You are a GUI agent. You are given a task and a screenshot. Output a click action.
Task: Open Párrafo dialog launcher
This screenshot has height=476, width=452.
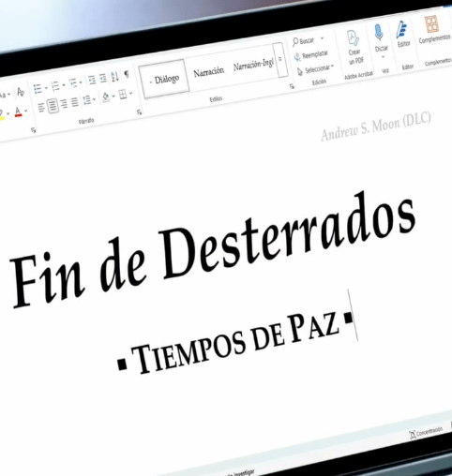(140, 112)
